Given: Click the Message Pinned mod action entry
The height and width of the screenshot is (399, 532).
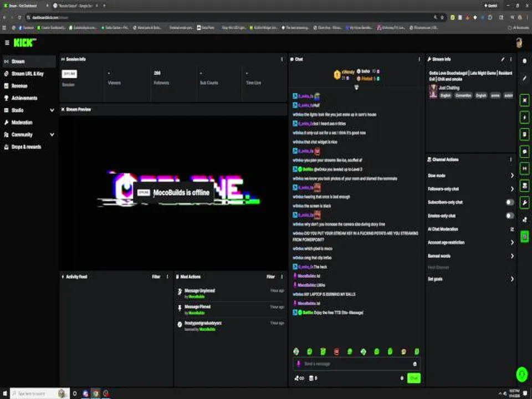Looking at the screenshot, I should (x=231, y=309).
